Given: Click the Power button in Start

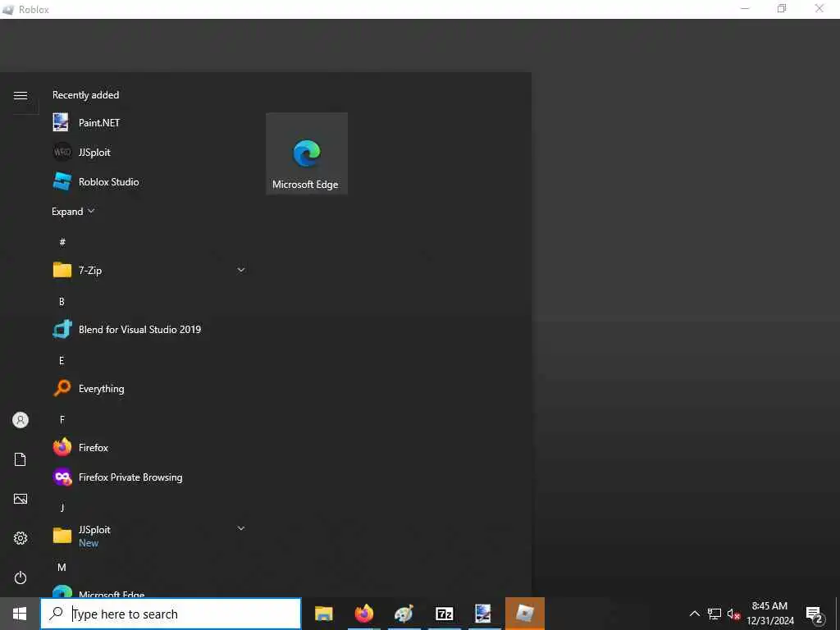Looking at the screenshot, I should 21,577.
